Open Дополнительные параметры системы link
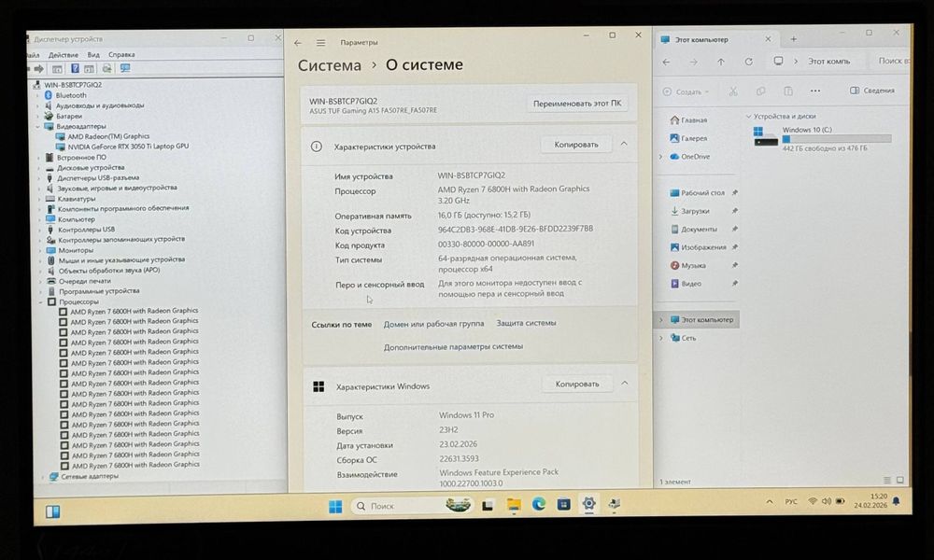 point(453,346)
